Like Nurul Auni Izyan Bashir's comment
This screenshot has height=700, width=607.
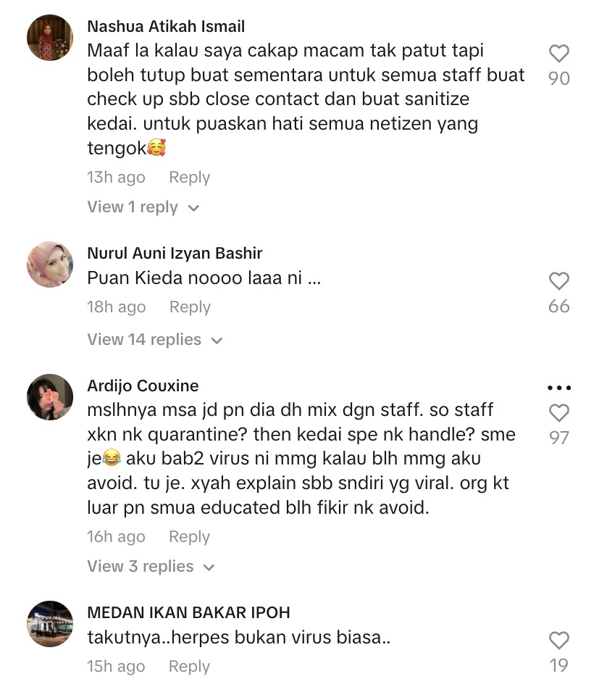tap(558, 281)
